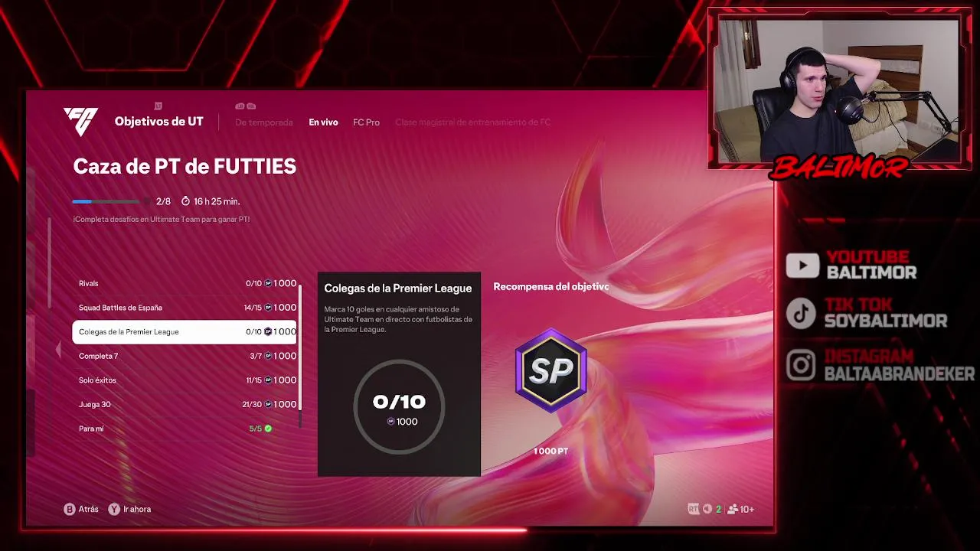
Task: Click the small SP icon next to 1000 in ring
Action: click(x=390, y=422)
